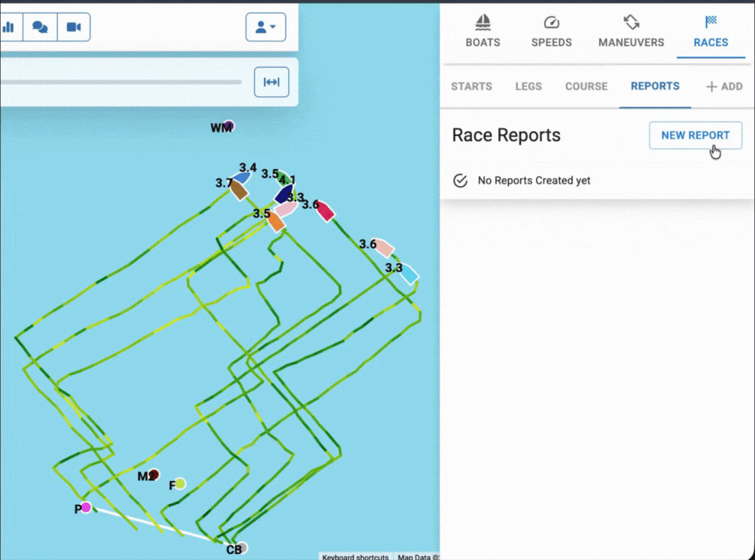Click the fit-to-width icon beside the slider
The width and height of the screenshot is (755, 560).
click(272, 81)
